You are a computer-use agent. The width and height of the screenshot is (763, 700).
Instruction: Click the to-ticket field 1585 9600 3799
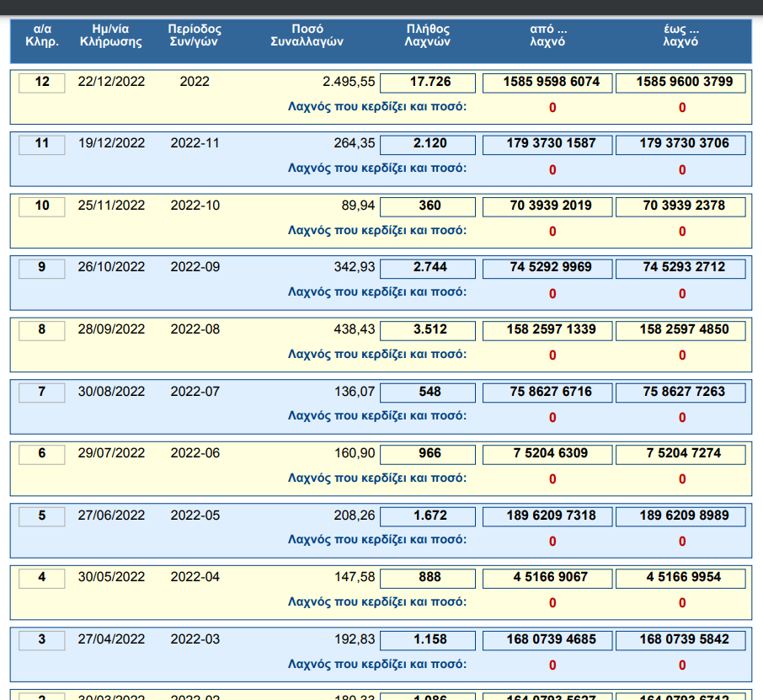tap(680, 83)
